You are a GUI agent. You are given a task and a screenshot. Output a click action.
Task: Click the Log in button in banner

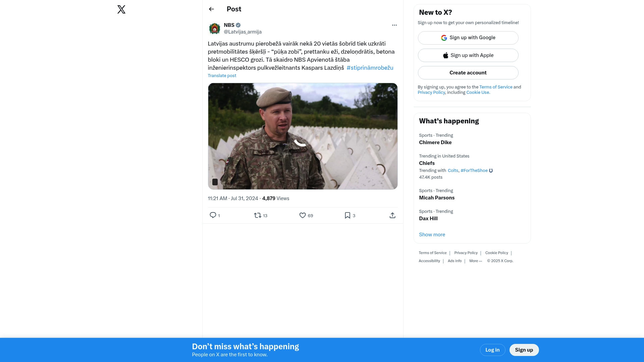point(492,350)
